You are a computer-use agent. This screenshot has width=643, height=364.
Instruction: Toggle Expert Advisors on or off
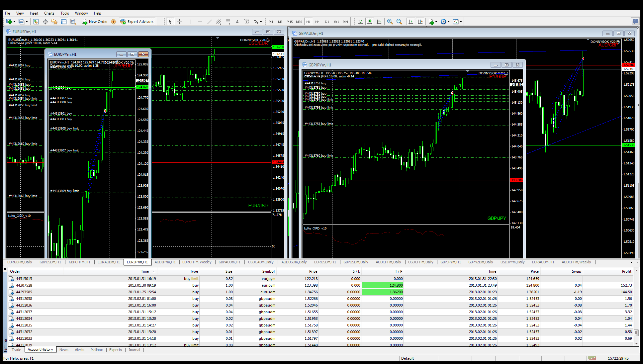coord(137,22)
